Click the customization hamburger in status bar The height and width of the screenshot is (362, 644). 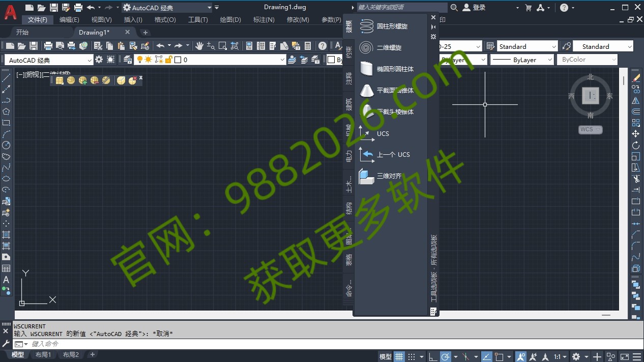[x=636, y=356]
